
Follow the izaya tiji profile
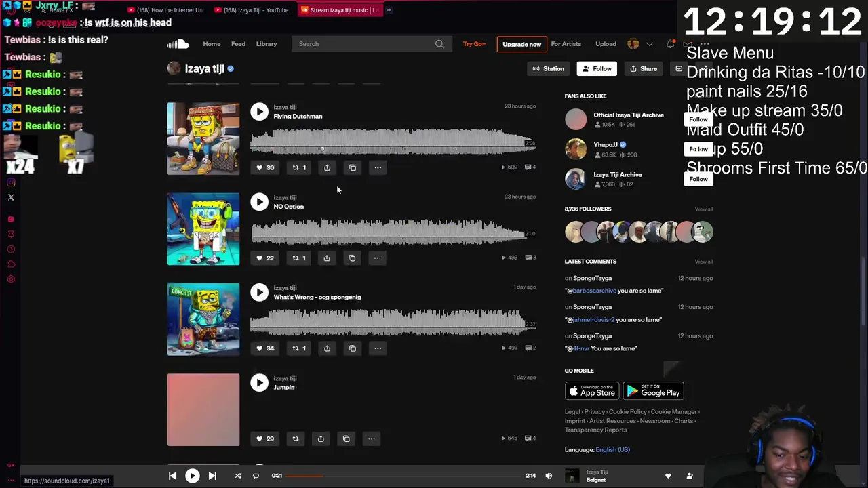(597, 68)
